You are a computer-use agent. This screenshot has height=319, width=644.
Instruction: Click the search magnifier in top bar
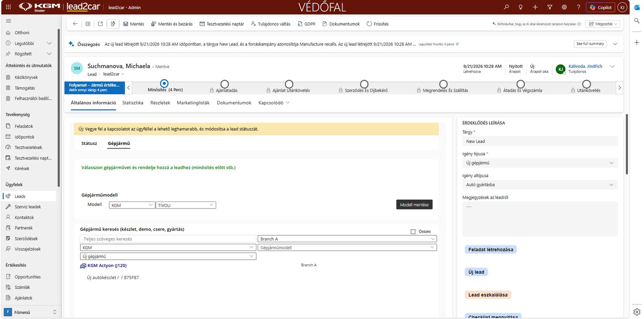506,7
